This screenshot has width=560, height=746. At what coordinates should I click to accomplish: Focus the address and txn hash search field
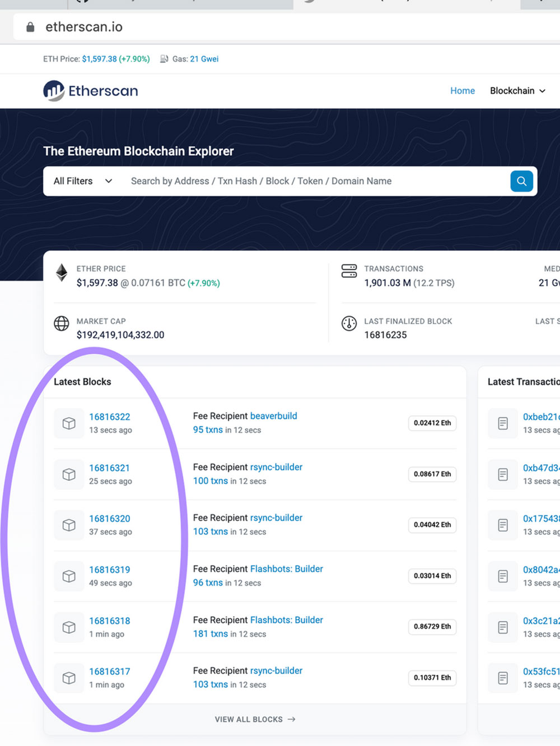(314, 181)
